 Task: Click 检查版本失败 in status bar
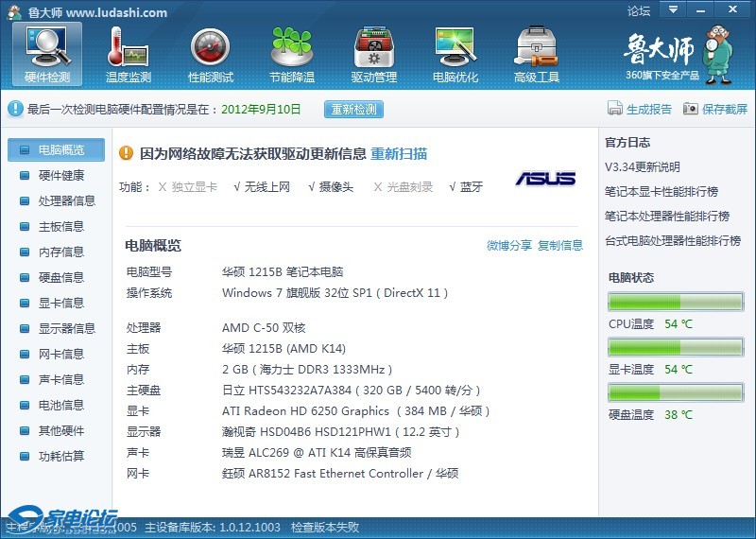point(325,528)
